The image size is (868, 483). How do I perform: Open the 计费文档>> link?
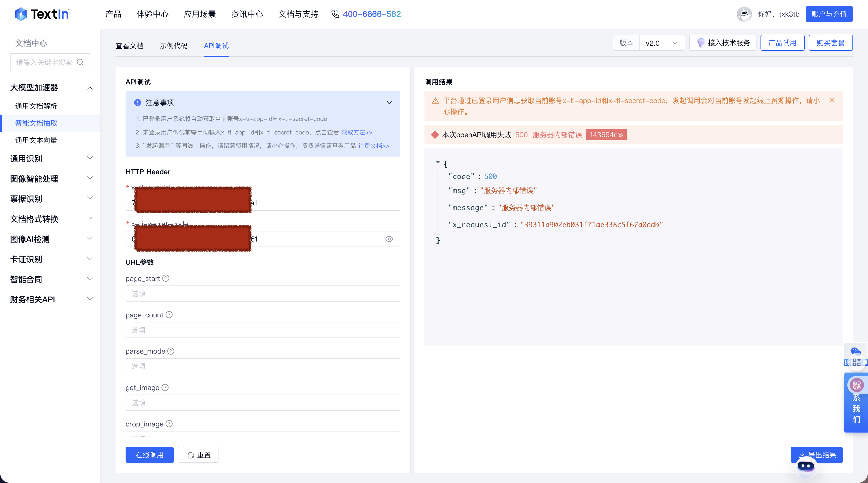pos(374,146)
